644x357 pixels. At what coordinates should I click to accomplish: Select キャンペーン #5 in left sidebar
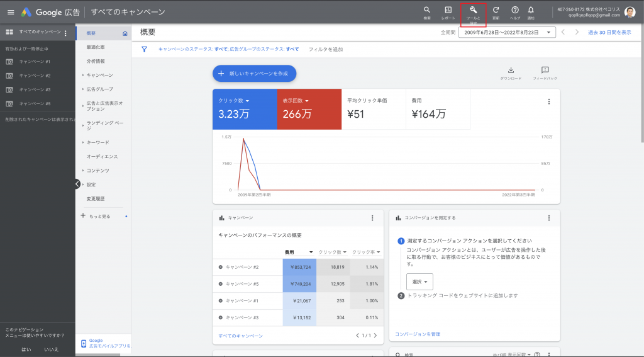pyautogui.click(x=35, y=104)
